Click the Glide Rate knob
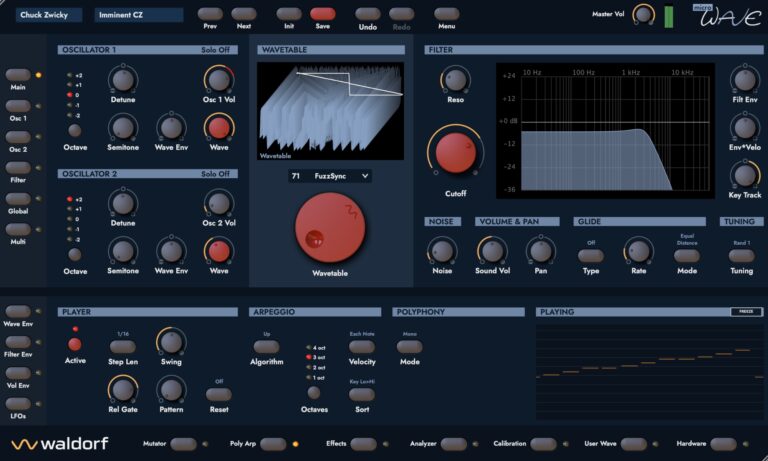Screen dimensions: 768x461 (x=639, y=251)
